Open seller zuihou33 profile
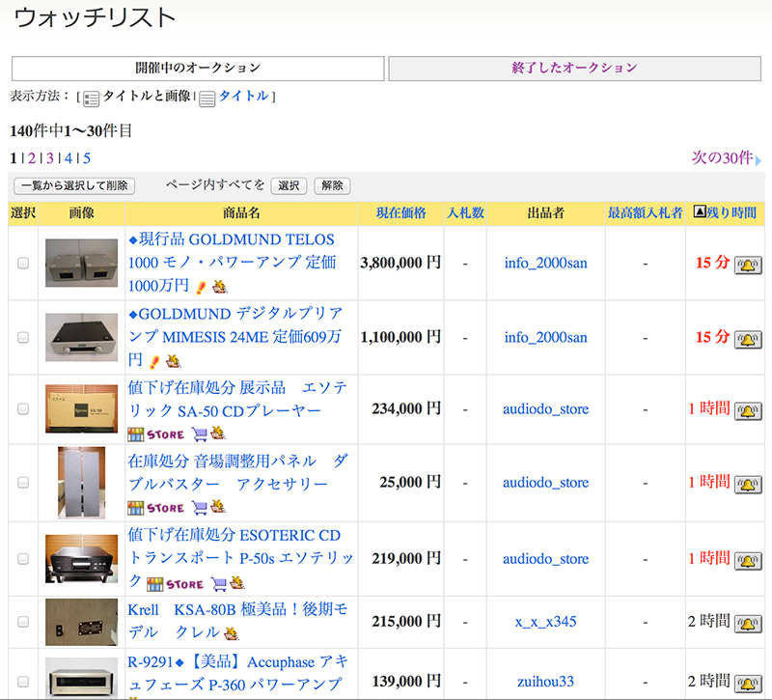The height and width of the screenshot is (700, 772). tap(545, 682)
